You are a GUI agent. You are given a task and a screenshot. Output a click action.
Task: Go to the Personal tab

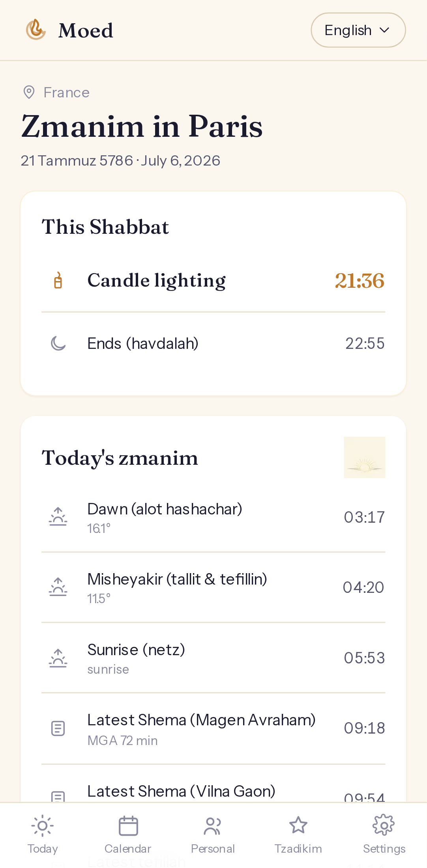point(213,834)
